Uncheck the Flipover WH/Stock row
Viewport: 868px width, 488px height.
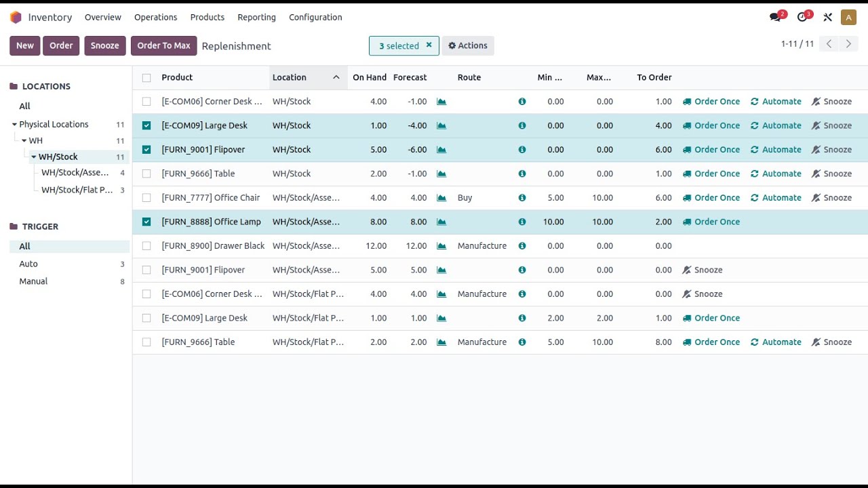pyautogui.click(x=146, y=150)
